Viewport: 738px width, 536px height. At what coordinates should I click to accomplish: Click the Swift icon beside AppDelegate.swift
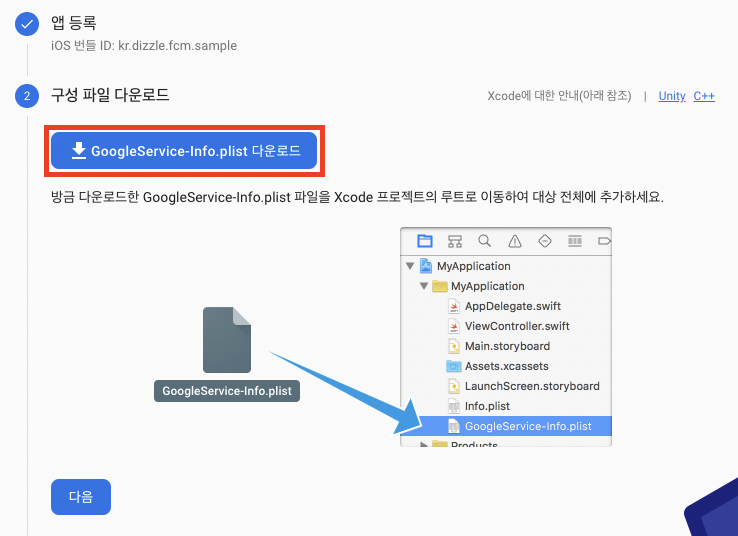click(x=453, y=306)
